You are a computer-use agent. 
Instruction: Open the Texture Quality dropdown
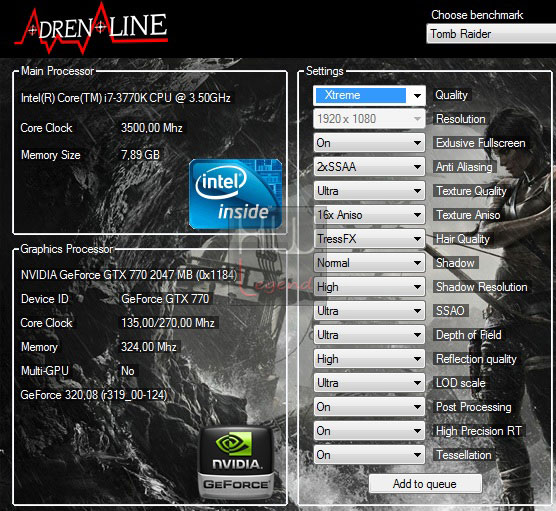[369, 191]
